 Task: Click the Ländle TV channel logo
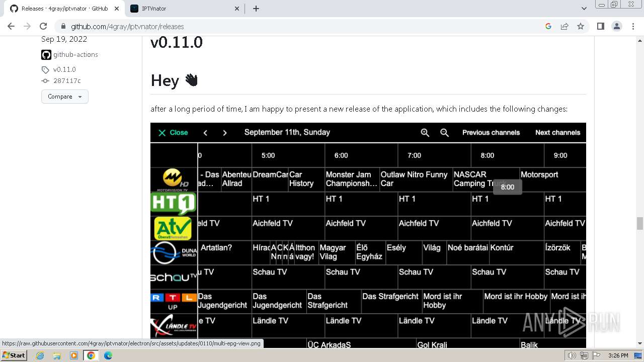(174, 325)
